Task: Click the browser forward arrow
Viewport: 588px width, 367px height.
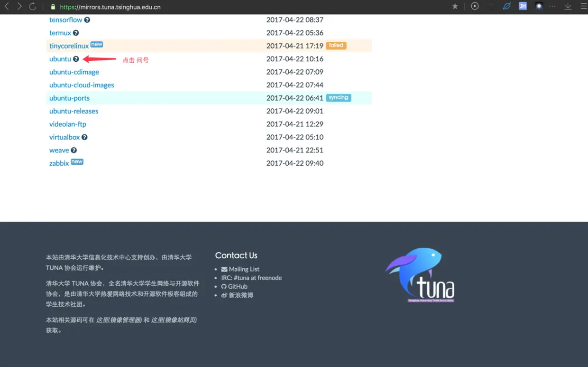Action: tap(19, 7)
